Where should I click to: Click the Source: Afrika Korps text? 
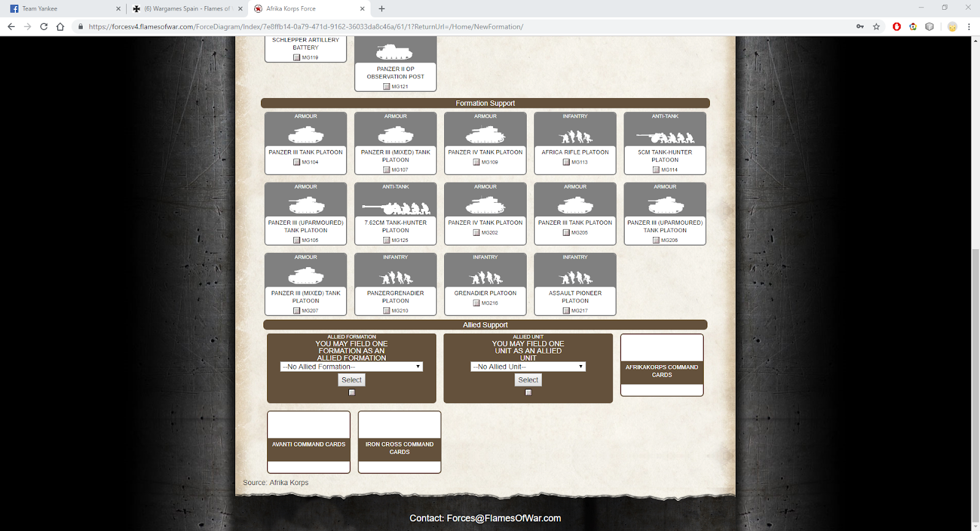(x=276, y=483)
